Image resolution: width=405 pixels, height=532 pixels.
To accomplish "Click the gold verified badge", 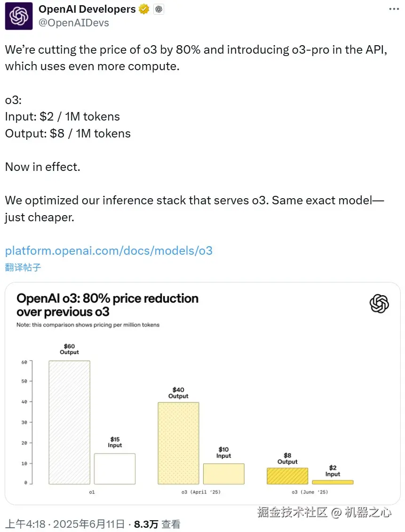I will [x=144, y=9].
